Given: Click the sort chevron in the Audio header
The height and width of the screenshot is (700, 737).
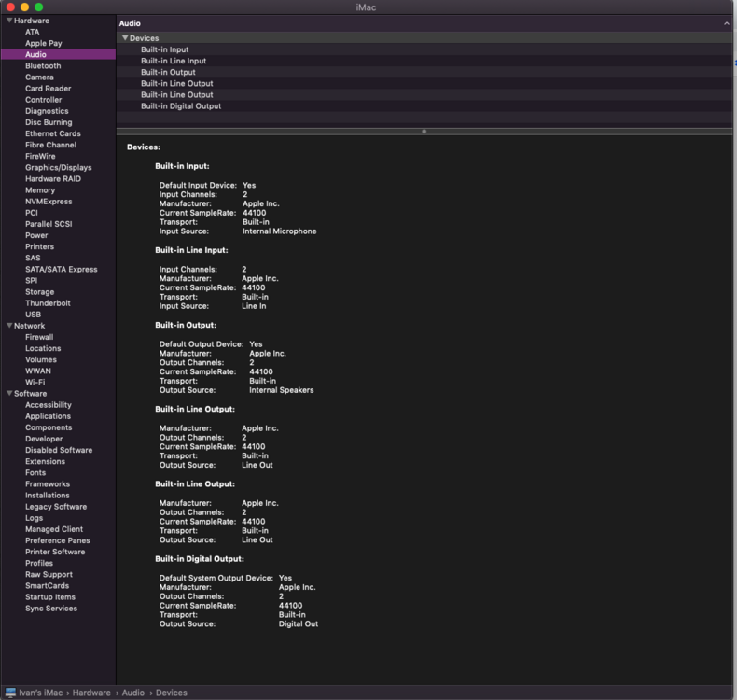Looking at the screenshot, I should pos(727,23).
